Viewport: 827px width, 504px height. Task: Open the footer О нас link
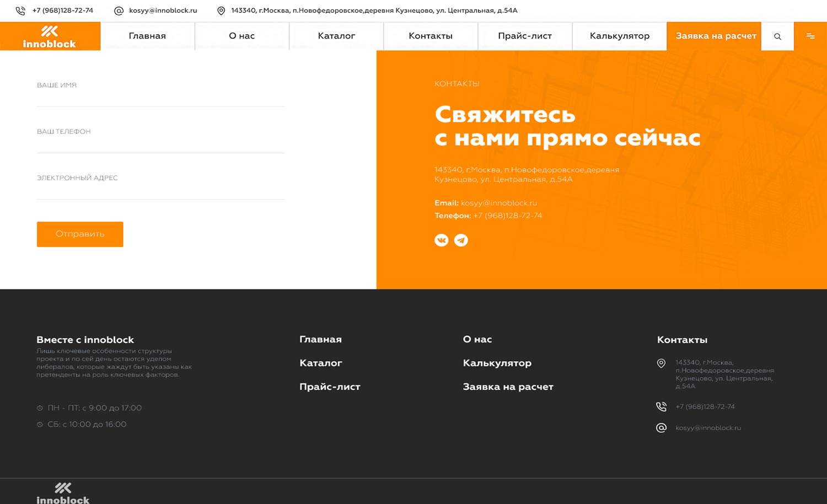click(477, 339)
